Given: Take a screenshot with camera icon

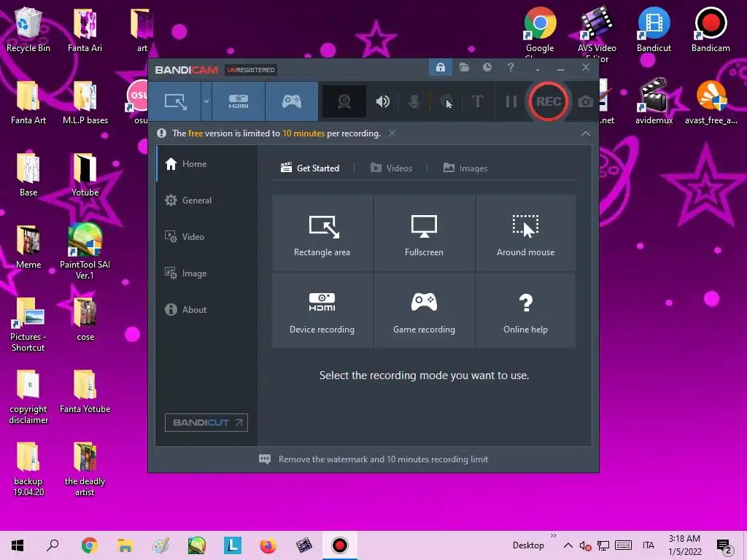Looking at the screenshot, I should (586, 101).
